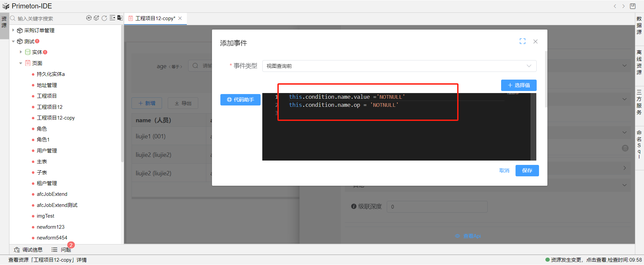Expand the 采购订单管理 tree node
The height and width of the screenshot is (265, 644).
pos(13,30)
